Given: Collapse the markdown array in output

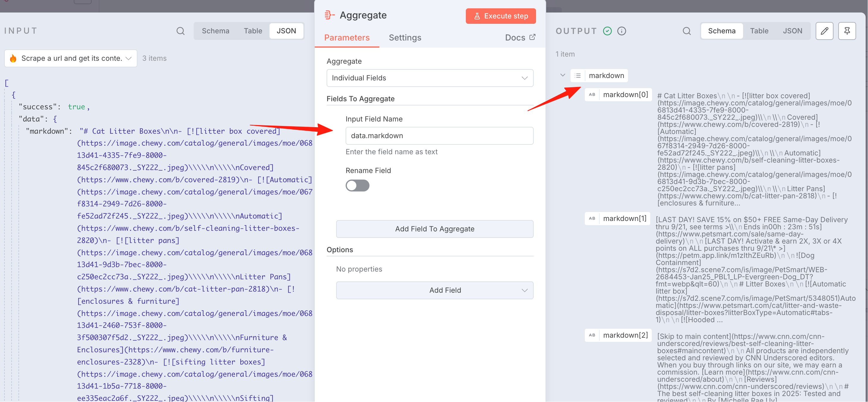Looking at the screenshot, I should [563, 75].
